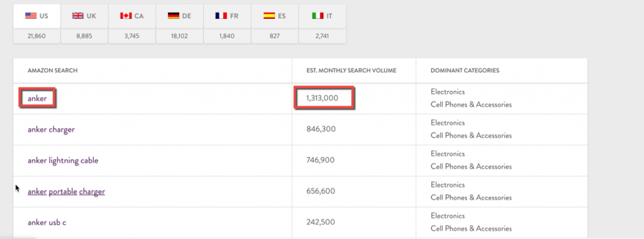The width and height of the screenshot is (644, 239).
Task: Open the "anker charger" search link
Action: click(x=51, y=130)
